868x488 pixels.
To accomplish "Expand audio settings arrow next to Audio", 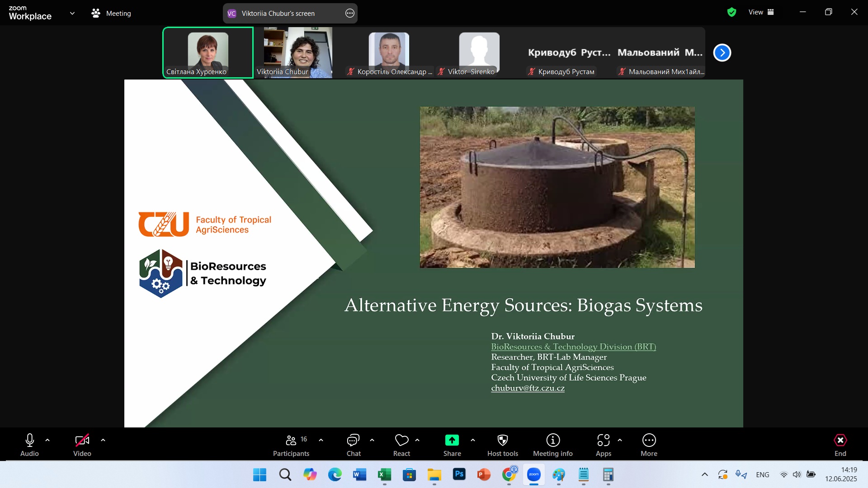I will [47, 440].
